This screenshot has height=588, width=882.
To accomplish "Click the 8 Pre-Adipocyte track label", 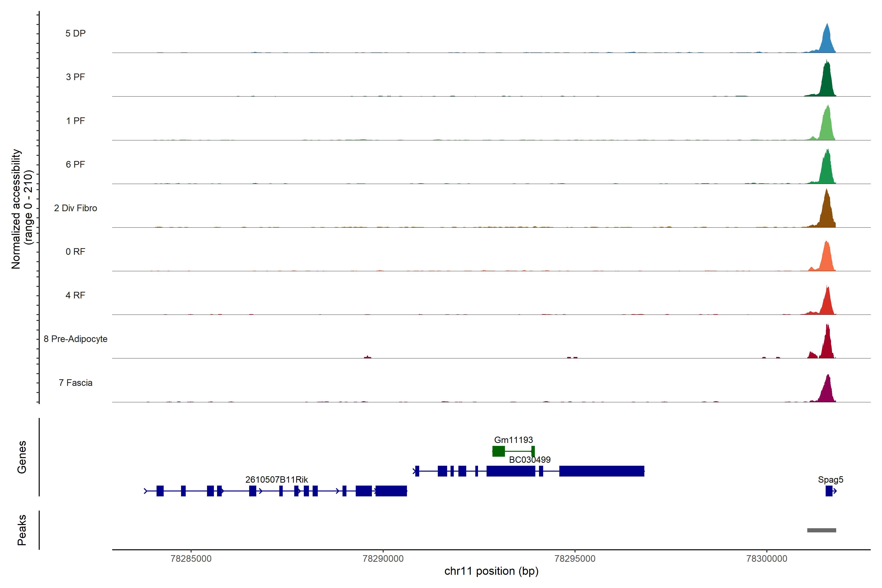I will (x=75, y=339).
